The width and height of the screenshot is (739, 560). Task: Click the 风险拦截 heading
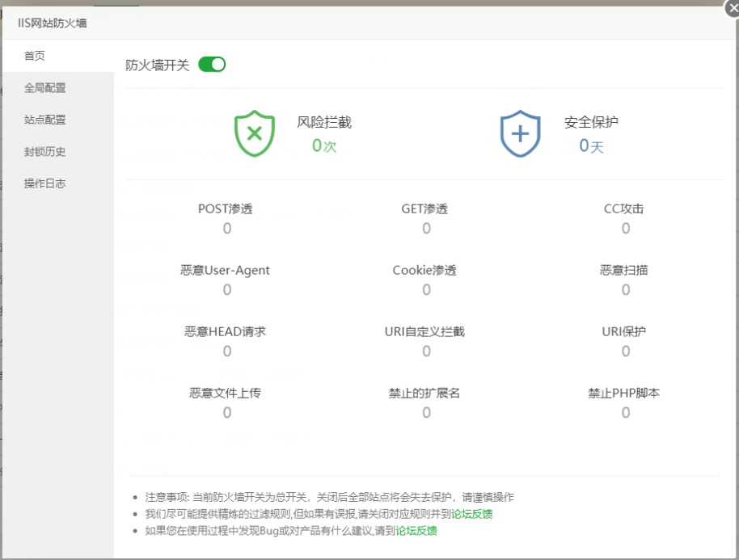[x=324, y=123]
